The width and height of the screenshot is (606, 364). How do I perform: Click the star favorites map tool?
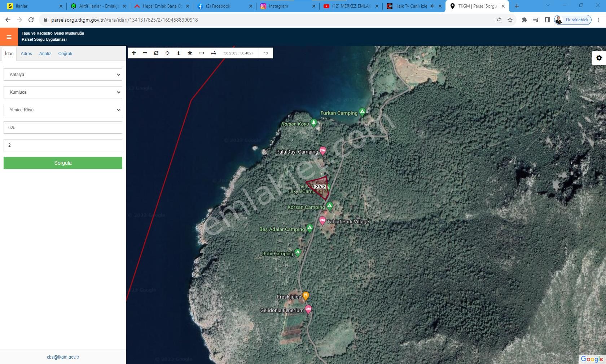[190, 53]
